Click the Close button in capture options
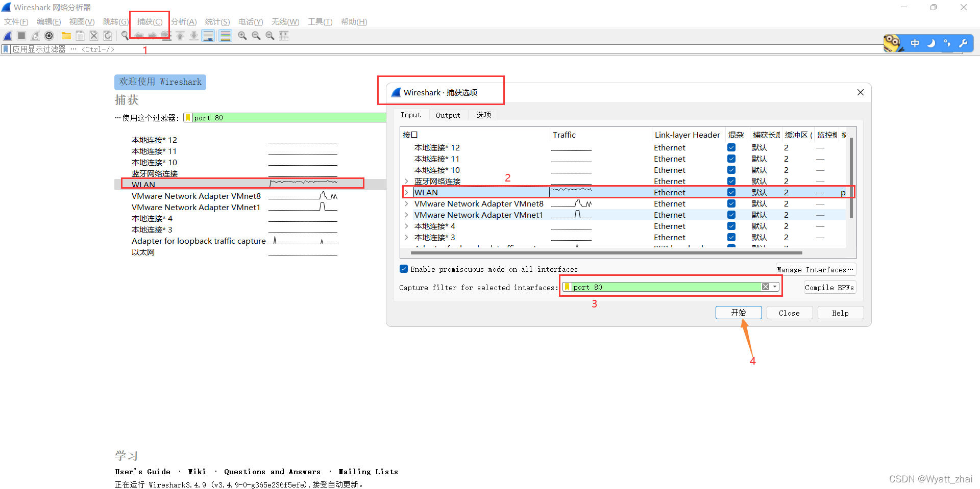The image size is (980, 489). [789, 313]
